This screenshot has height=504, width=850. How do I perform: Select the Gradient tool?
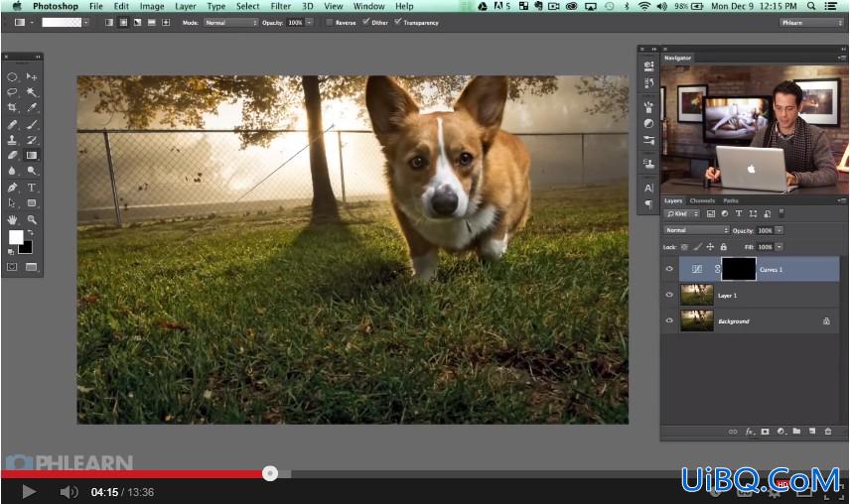coord(32,156)
